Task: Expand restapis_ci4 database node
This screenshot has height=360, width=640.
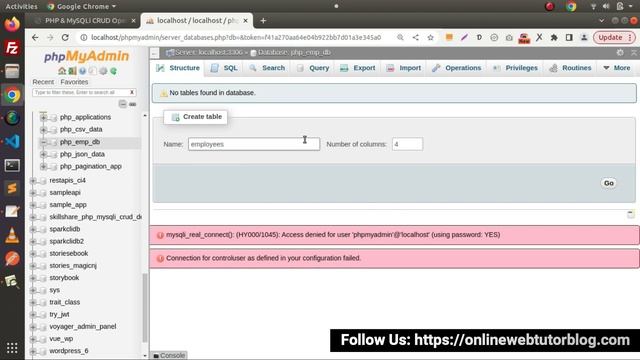Action: (33, 180)
